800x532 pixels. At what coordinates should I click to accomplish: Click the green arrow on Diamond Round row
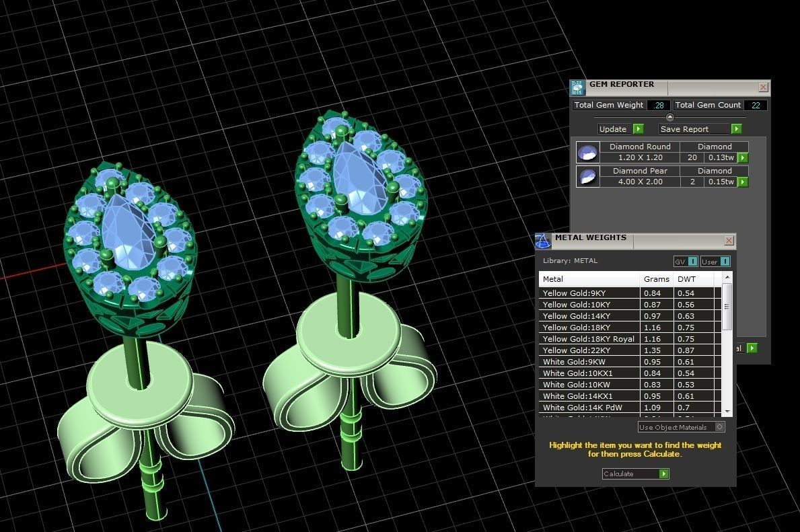point(743,157)
